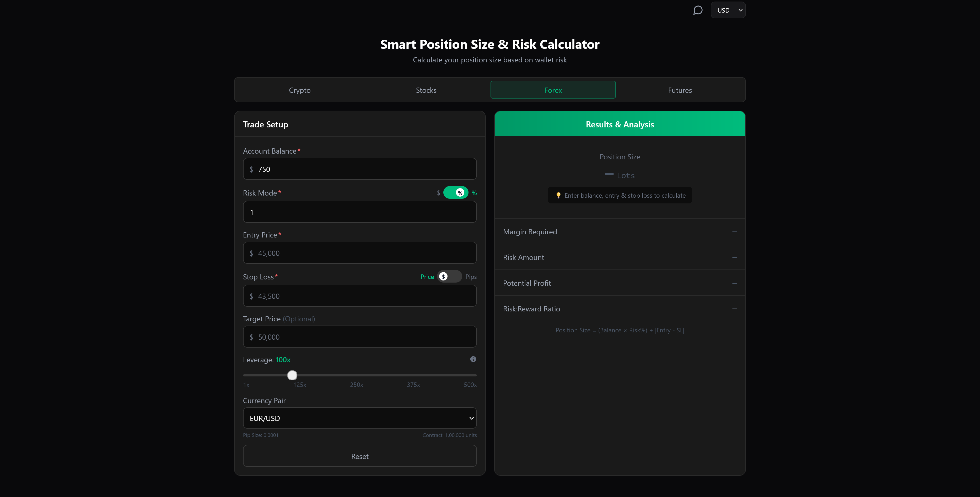Expand the Currency Pair list chevron
Image resolution: width=980 pixels, height=497 pixels.
(x=471, y=418)
